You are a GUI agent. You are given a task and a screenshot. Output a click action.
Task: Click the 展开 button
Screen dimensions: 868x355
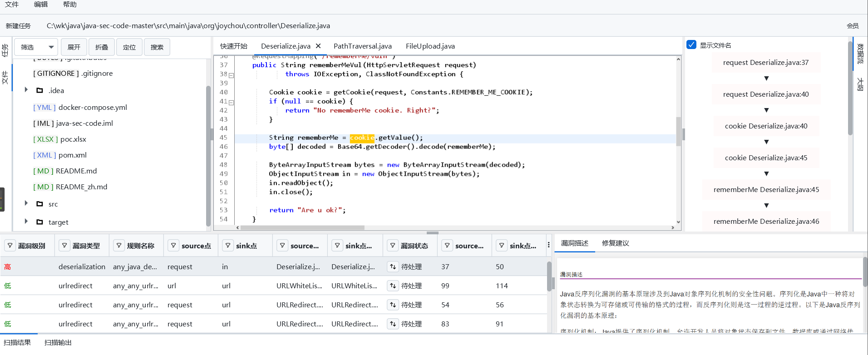click(74, 47)
